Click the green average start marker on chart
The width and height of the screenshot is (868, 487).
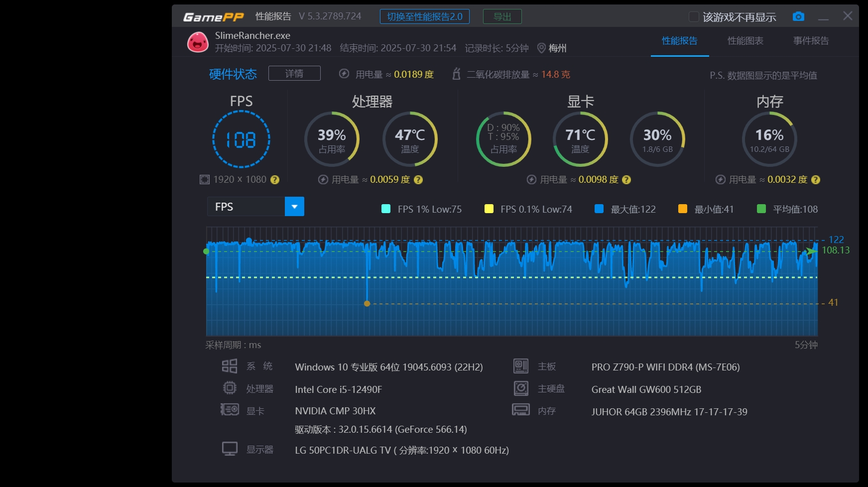tap(206, 251)
